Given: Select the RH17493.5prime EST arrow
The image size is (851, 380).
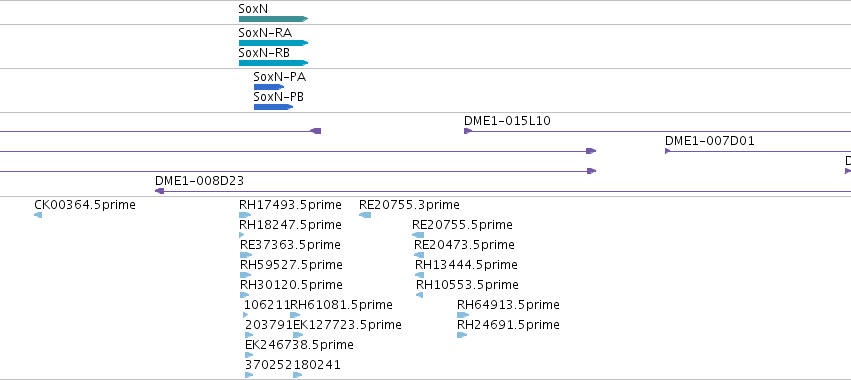Looking at the screenshot, I should pos(245,215).
